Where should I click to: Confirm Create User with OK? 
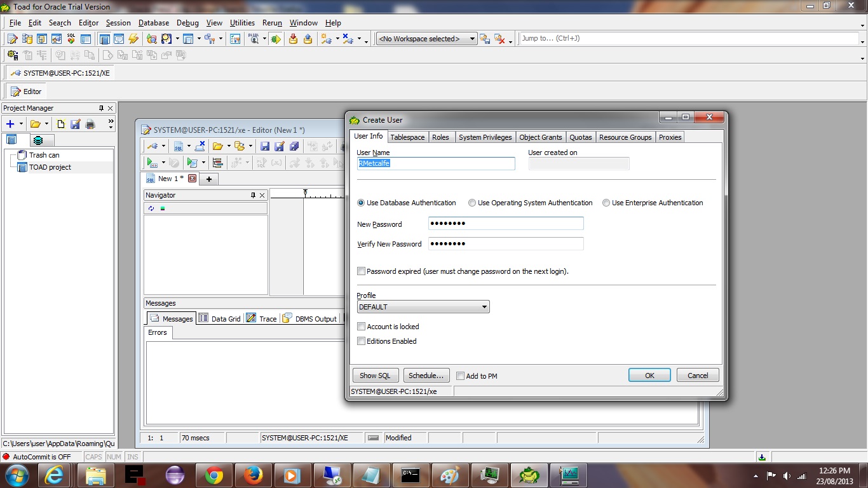point(649,376)
